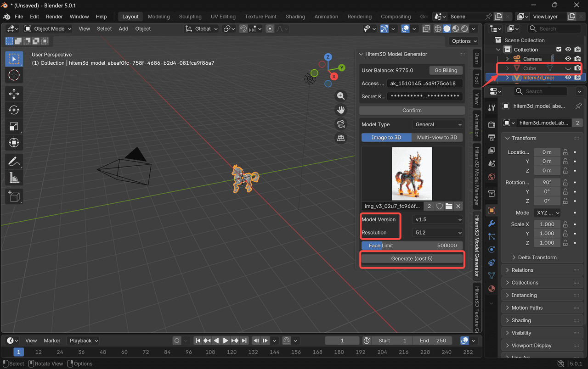Lock the Location X value
Screen dimensions: 588x369
pos(565,152)
